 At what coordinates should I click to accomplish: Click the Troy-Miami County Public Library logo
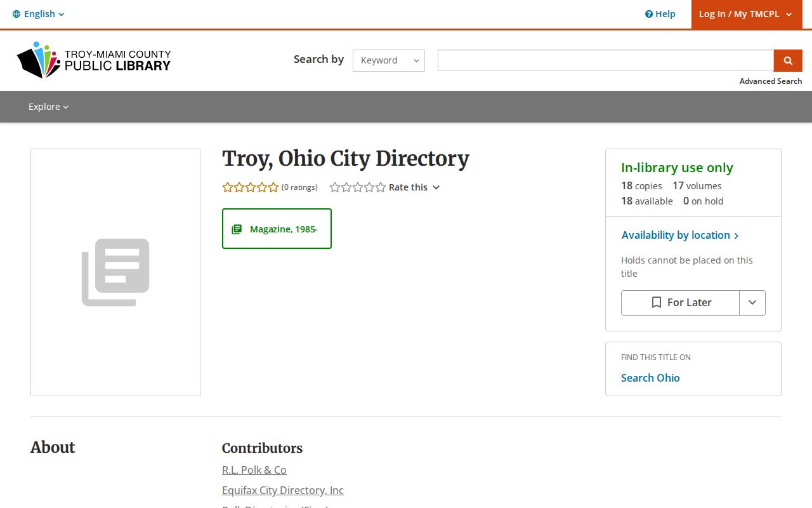[x=94, y=60]
